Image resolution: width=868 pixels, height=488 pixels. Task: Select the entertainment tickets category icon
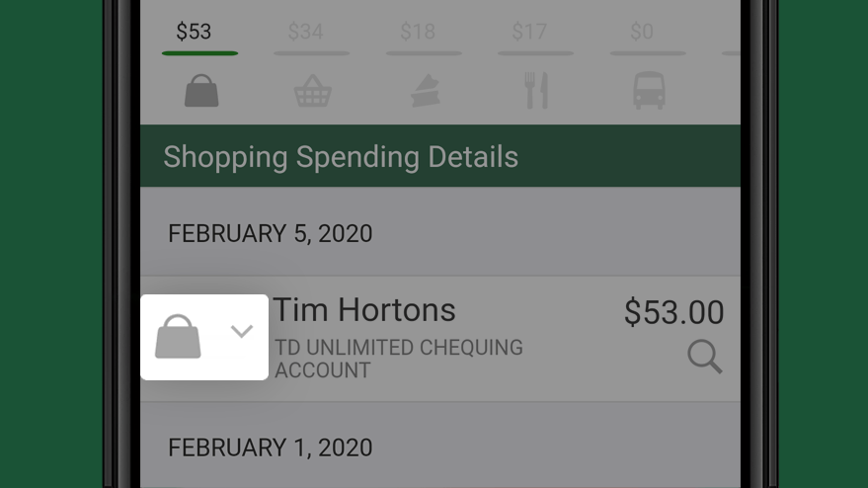pos(426,92)
